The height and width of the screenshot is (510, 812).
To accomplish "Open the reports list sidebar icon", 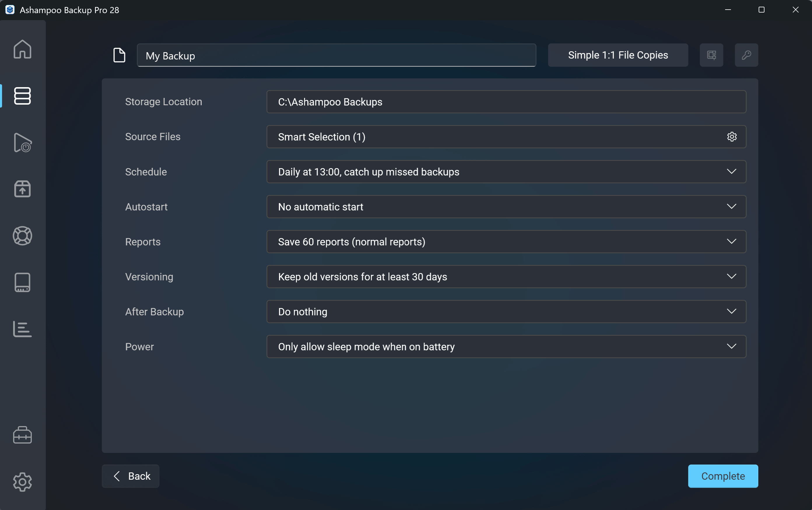I will point(22,329).
